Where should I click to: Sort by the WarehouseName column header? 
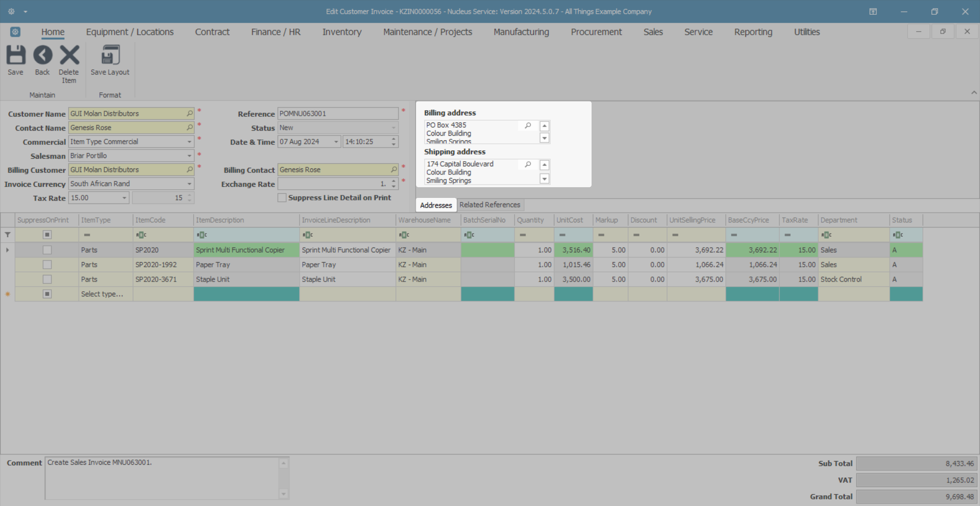428,220
